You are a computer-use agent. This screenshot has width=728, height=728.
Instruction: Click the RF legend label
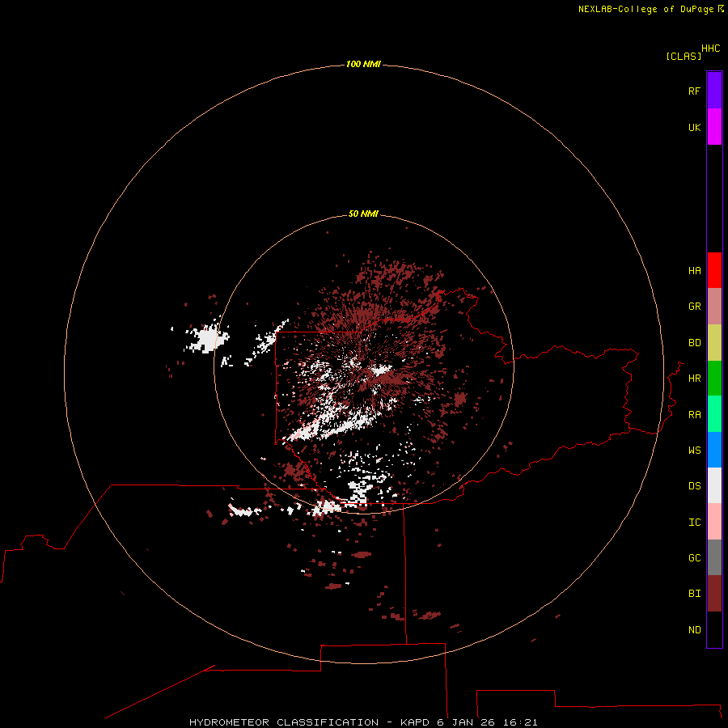coord(694,91)
